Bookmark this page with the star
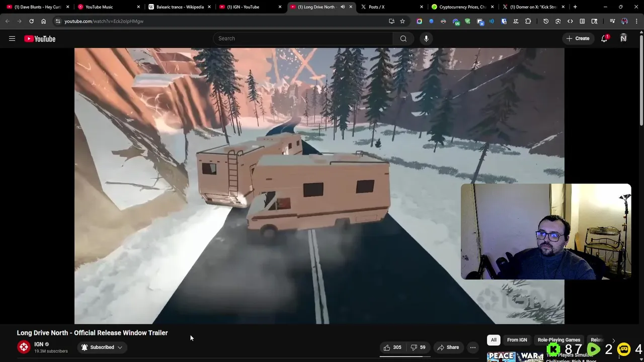The width and height of the screenshot is (644, 362). (x=403, y=21)
